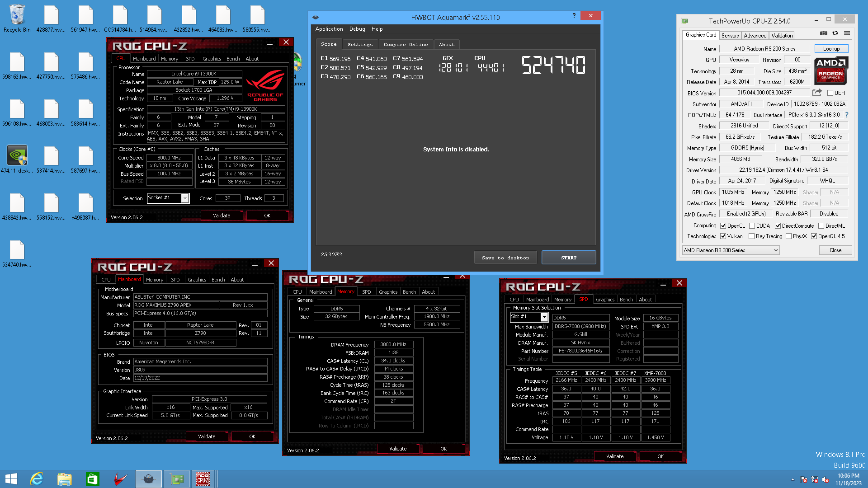Open the GPU-Z hamburger menu icon
Viewport: 868px width, 488px height.
pos(847,33)
